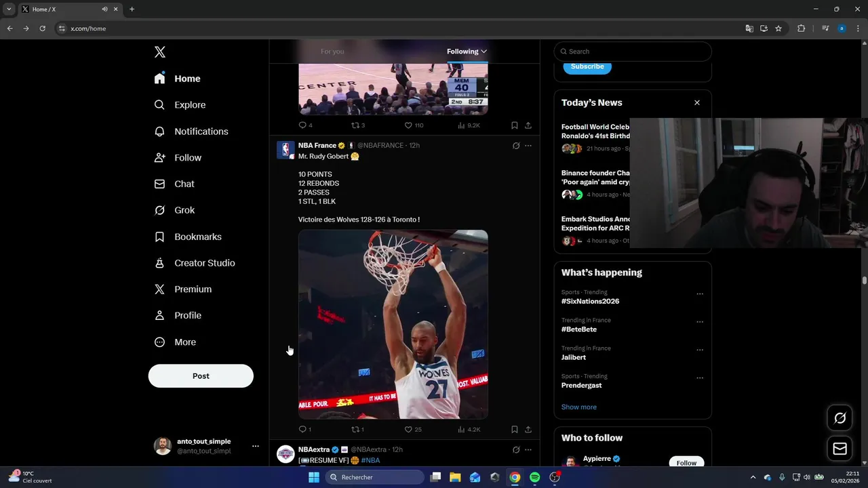Open NBAextra profile name
Viewport: 868px width, 488px height.
coord(314,449)
